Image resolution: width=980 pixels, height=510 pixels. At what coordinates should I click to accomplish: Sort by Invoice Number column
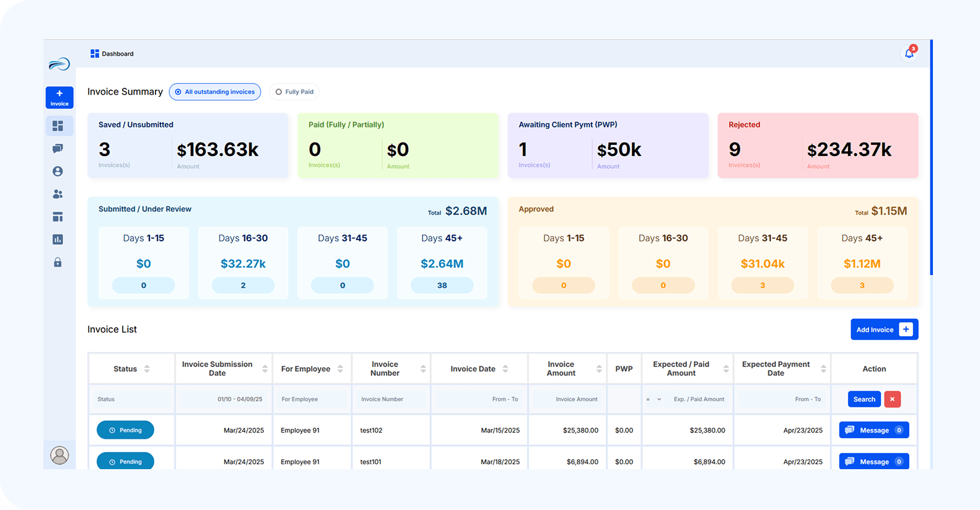pos(423,369)
